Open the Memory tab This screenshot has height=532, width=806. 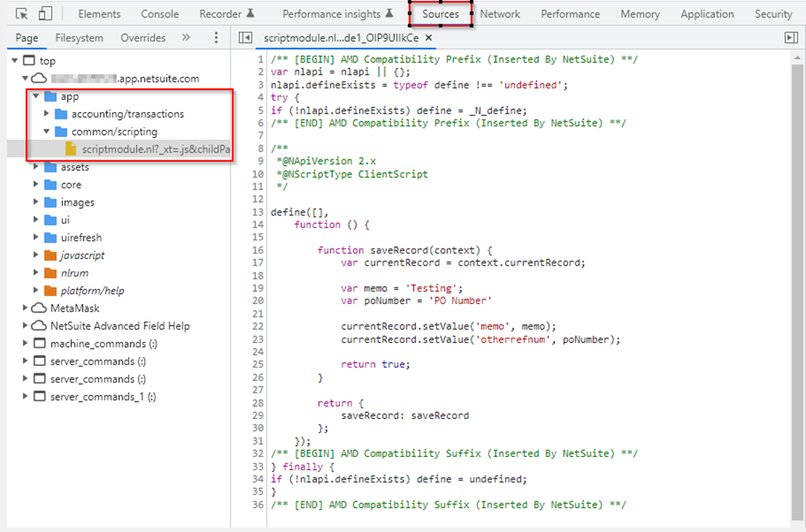pyautogui.click(x=640, y=14)
